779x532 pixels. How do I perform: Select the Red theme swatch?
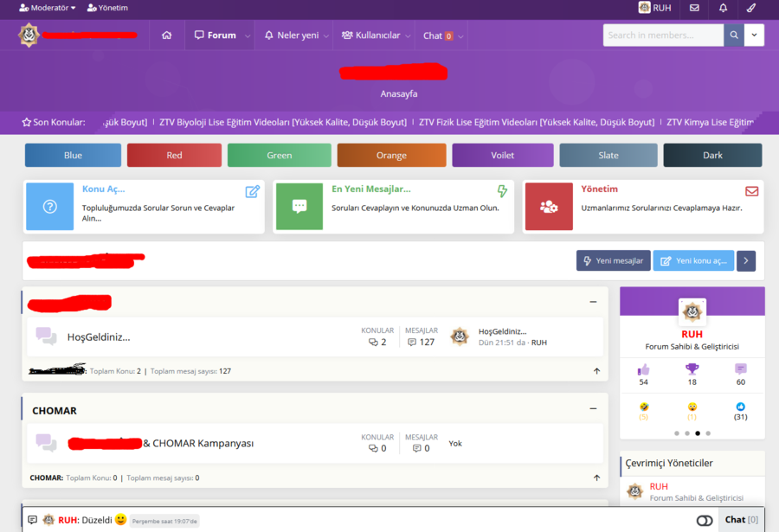[x=174, y=155]
